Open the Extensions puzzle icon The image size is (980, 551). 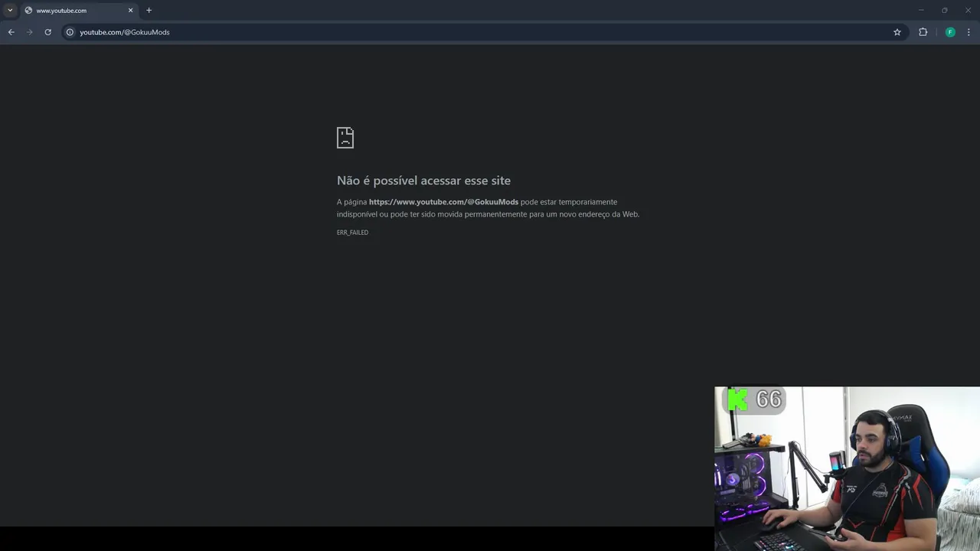[x=923, y=32]
